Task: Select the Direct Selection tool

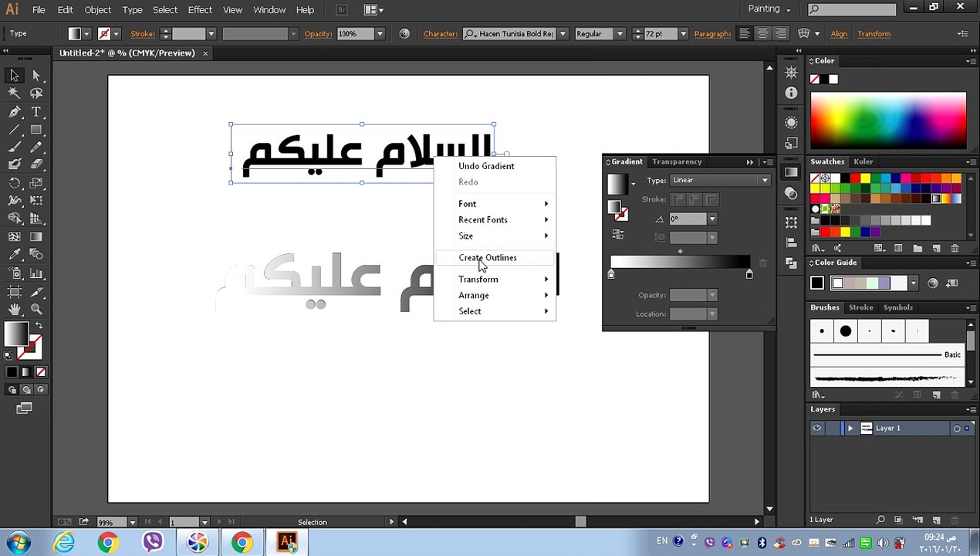Action: pyautogui.click(x=36, y=75)
